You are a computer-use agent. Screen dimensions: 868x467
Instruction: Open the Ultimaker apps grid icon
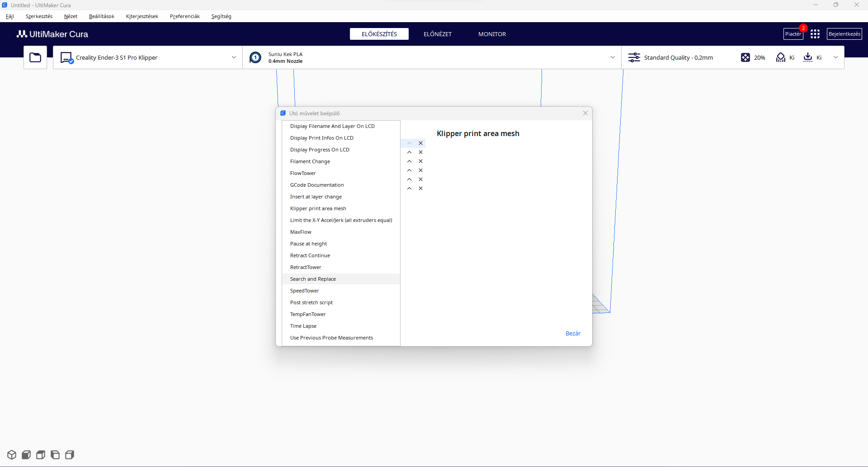click(x=815, y=34)
